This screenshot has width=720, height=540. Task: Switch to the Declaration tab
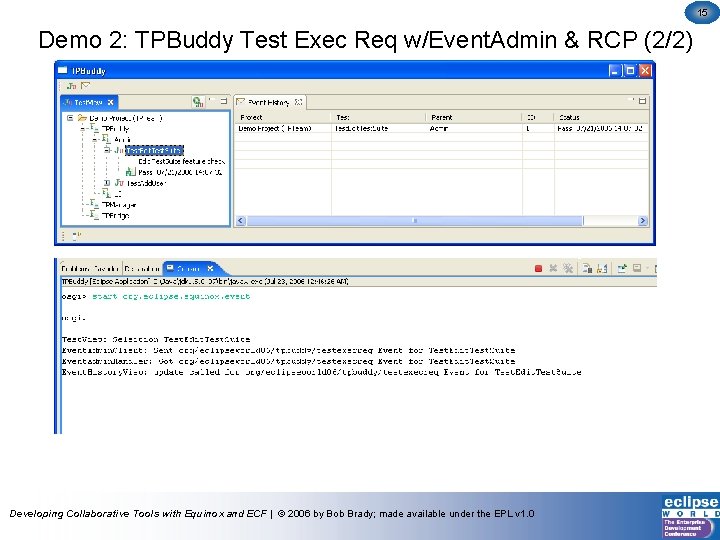[x=142, y=269]
